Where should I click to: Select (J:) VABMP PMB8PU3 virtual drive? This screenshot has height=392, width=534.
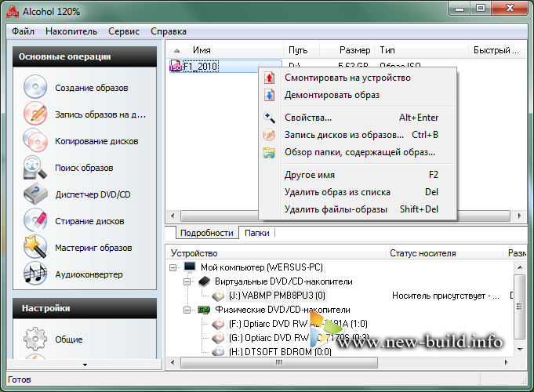tap(277, 296)
